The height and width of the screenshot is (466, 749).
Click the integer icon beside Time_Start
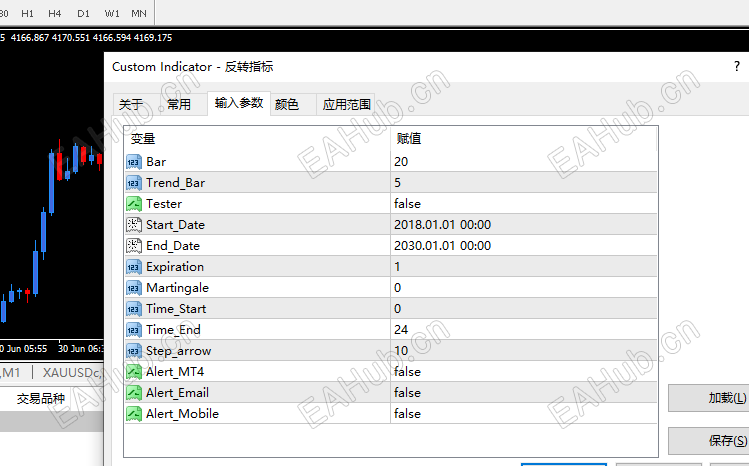point(134,309)
